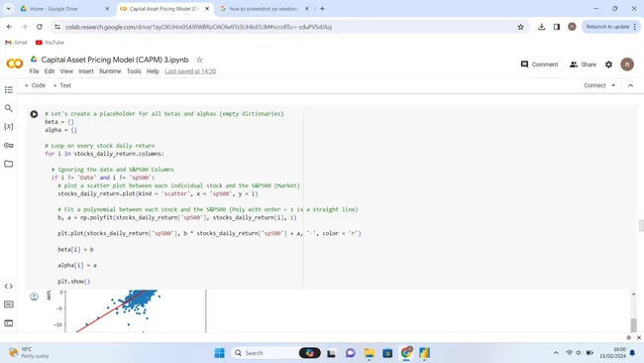Show hidden system tray icons
The height and width of the screenshot is (363, 644).
[x=556, y=353]
